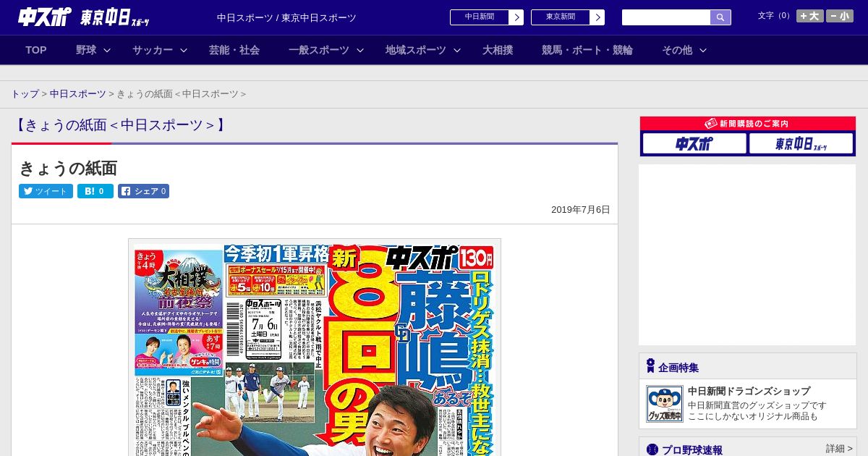Open サッカー menu
Screen dimensions: 868x456
153,50
